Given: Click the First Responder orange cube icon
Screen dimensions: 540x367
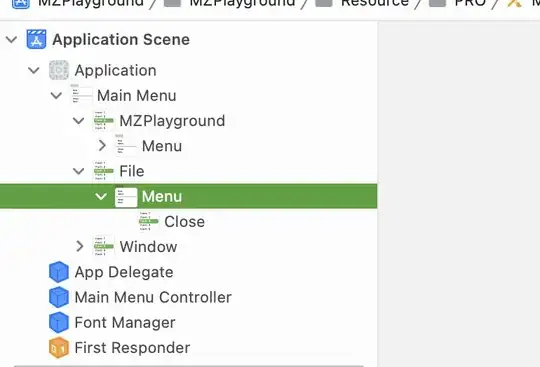Looking at the screenshot, I should pyautogui.click(x=59, y=347).
